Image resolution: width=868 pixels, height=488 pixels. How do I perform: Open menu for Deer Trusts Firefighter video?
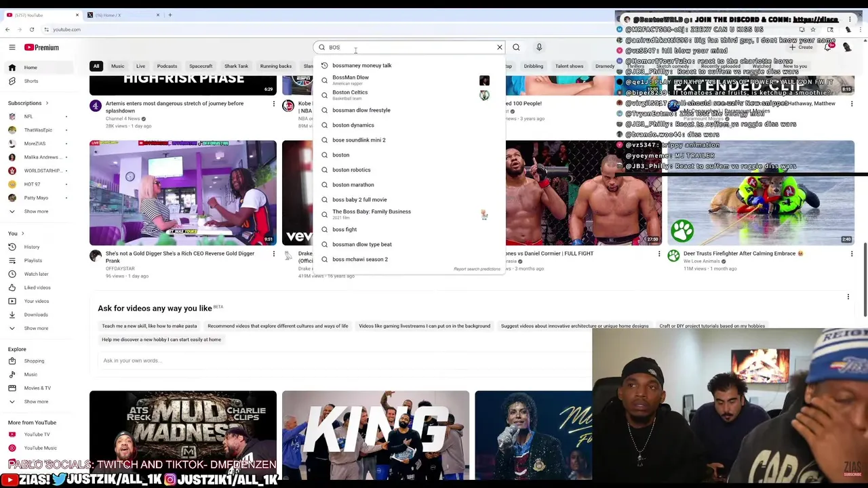coord(852,253)
